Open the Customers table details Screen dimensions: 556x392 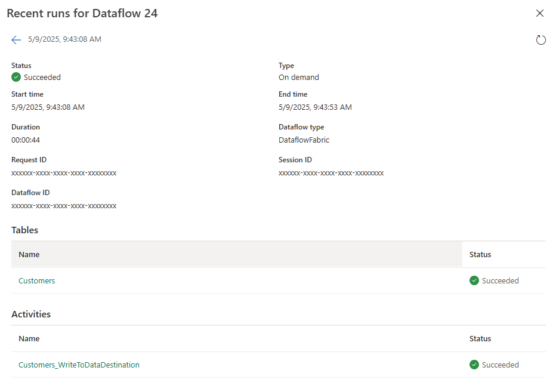coord(36,280)
